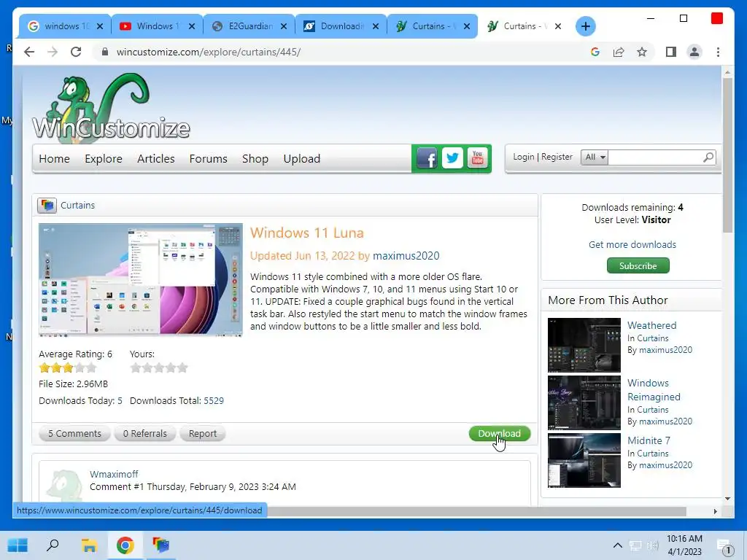Open the Windows 11 Luna preview thumbnail
The image size is (747, 560).
coord(141,280)
